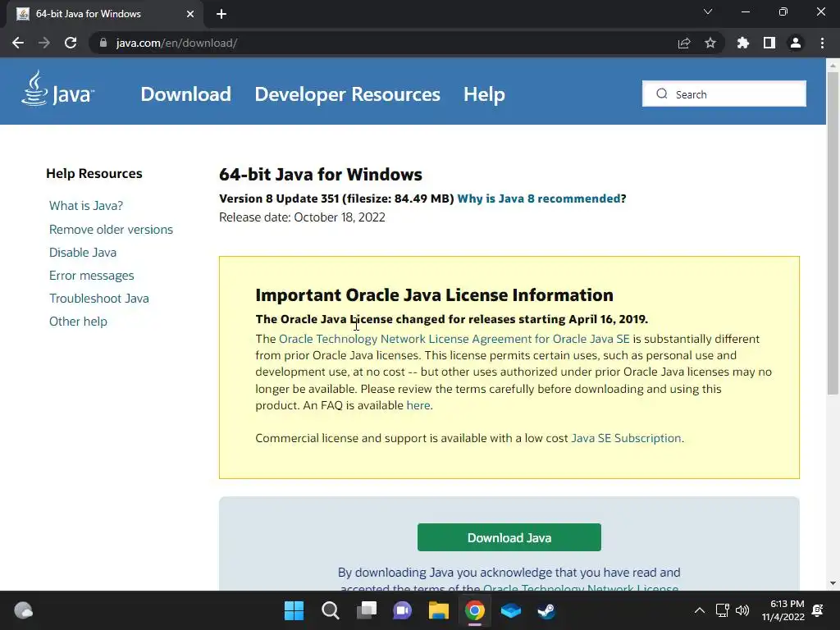This screenshot has width=840, height=630.
Task: Open the Help menu in the header
Action: point(484,94)
